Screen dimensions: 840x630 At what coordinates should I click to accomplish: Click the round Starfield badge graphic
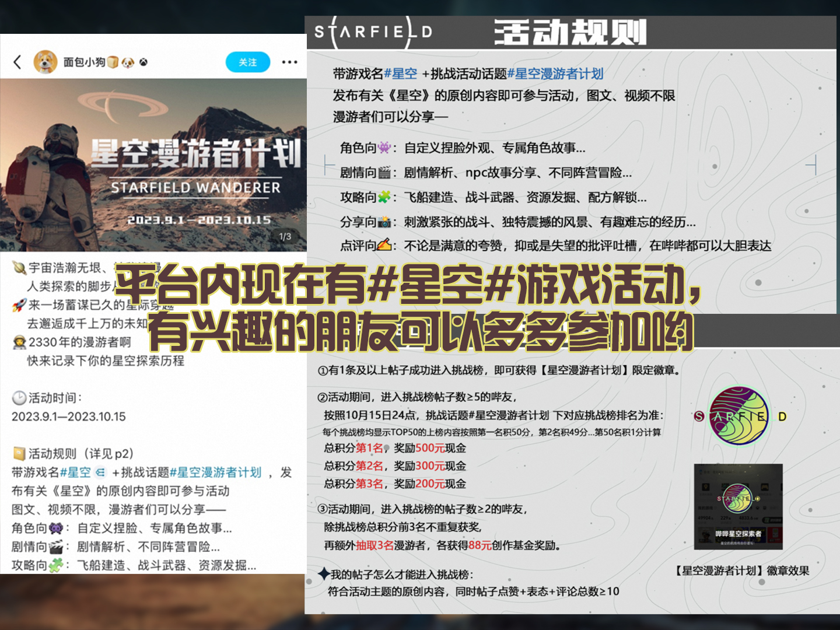[x=739, y=415]
